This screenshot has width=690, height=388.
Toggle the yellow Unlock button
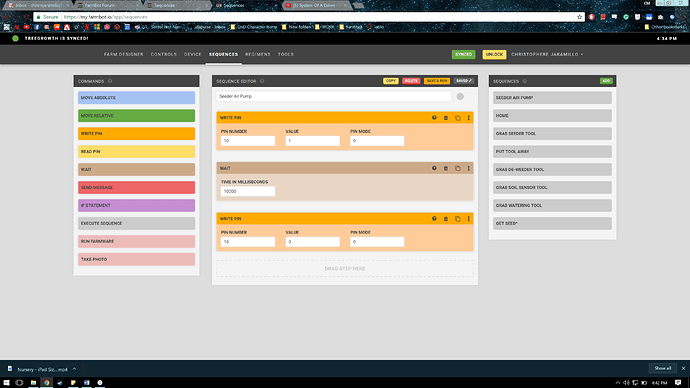tap(494, 55)
